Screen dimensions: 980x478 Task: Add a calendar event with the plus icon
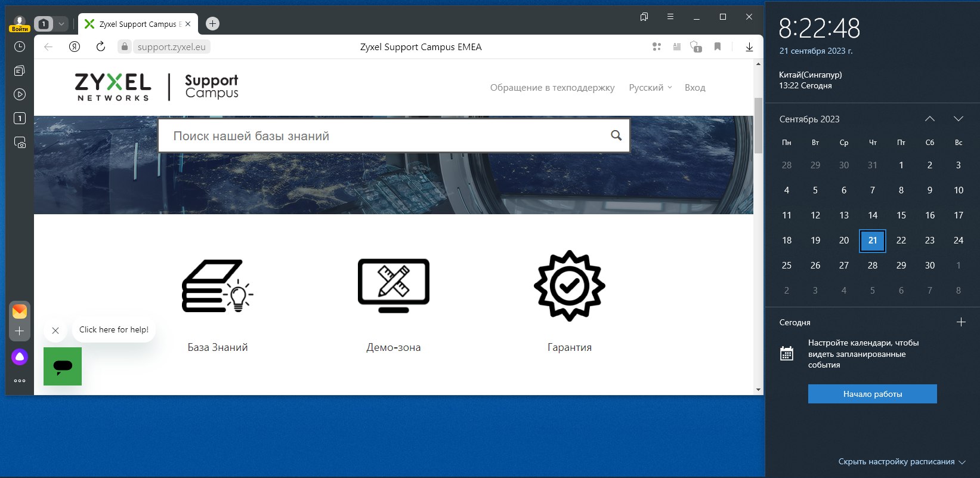961,322
